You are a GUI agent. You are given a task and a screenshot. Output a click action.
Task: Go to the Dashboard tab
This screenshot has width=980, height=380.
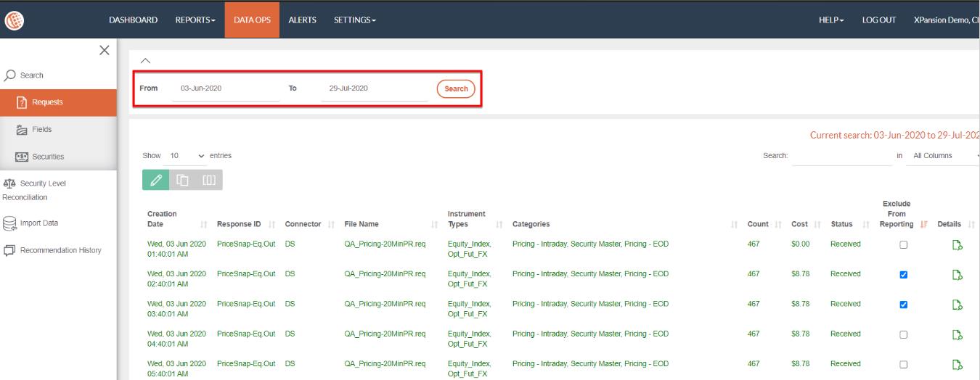(133, 20)
